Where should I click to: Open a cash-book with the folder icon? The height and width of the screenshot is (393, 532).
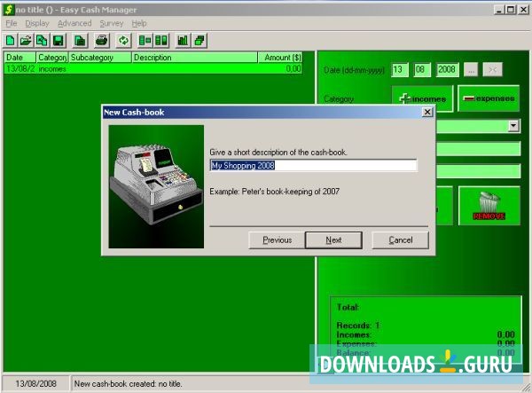coord(26,41)
